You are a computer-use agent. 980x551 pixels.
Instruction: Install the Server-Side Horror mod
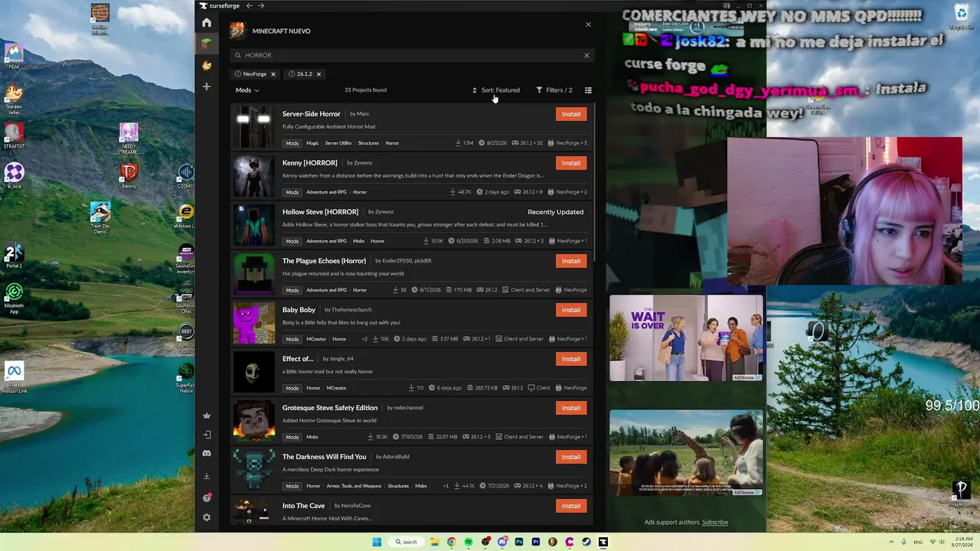pyautogui.click(x=571, y=114)
